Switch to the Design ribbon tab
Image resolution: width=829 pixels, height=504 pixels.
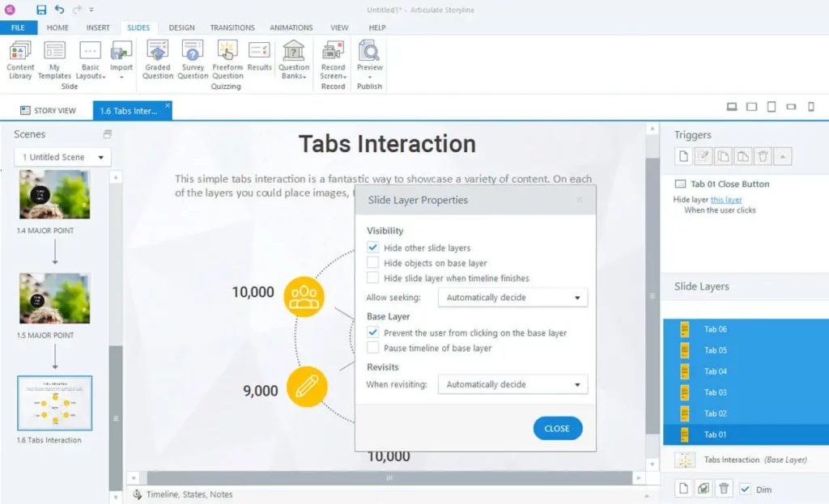point(181,28)
